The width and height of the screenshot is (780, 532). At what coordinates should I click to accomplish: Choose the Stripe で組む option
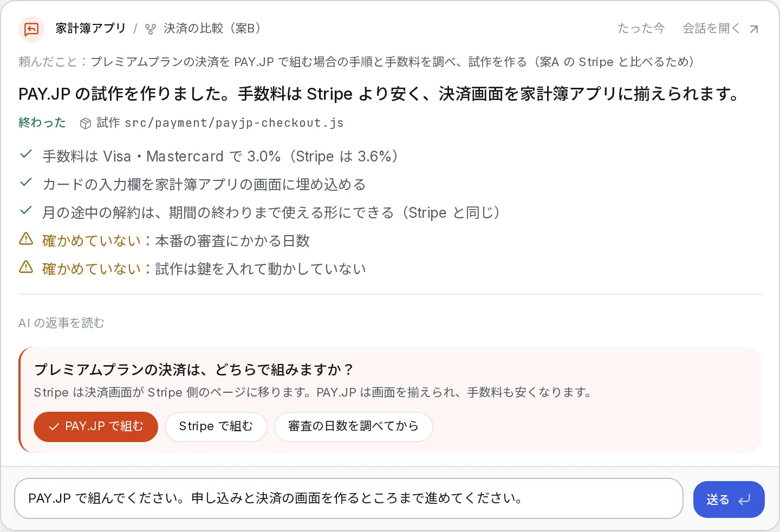216,427
